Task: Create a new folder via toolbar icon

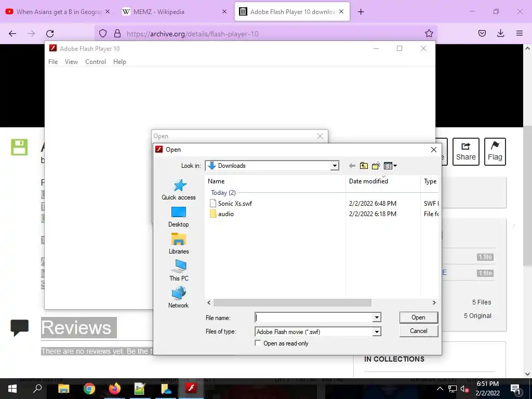Action: (376, 166)
